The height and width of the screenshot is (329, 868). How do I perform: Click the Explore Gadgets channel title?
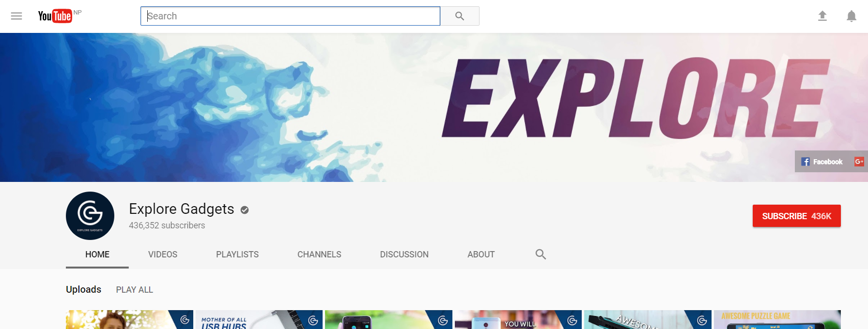182,209
